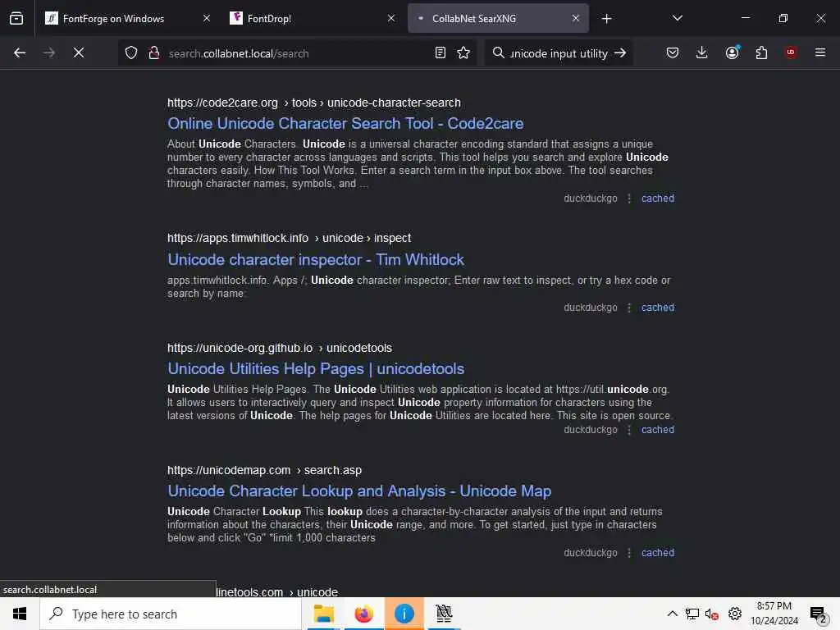Screen dimensions: 840x630
Task: Open Firefox View tab overview icon
Action: 16,18
